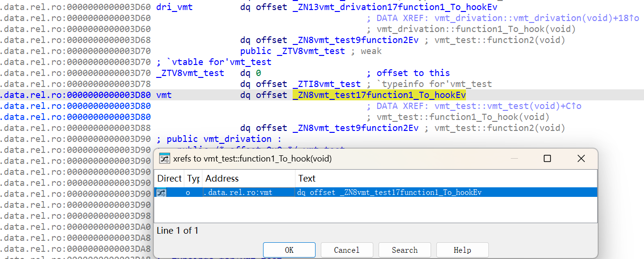Image resolution: width=644 pixels, height=259 pixels.
Task: Click _ZN13vmt_drivation17function1_To_hookEv offset reference
Action: (x=395, y=7)
